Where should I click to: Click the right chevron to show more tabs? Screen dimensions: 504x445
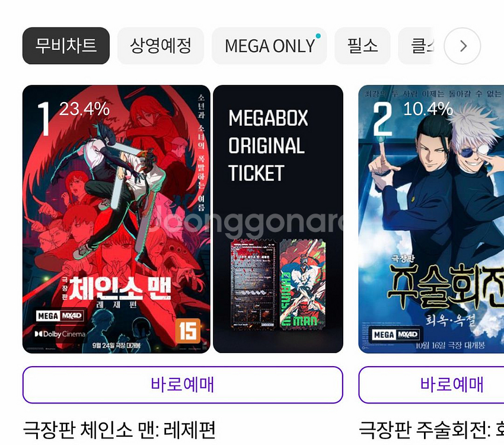[462, 46]
